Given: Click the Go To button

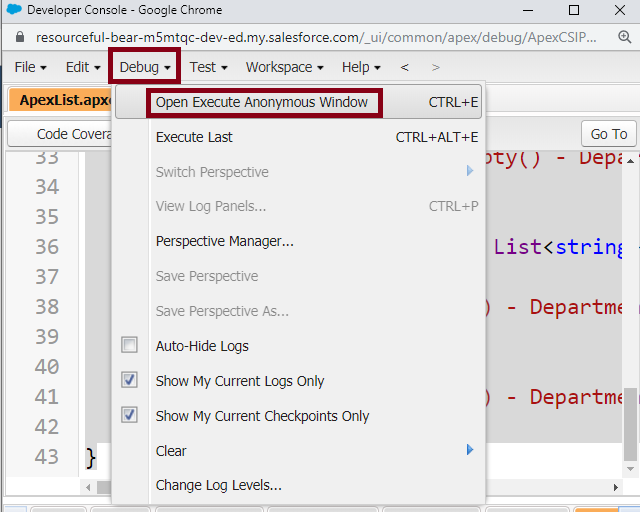Looking at the screenshot, I should [x=609, y=134].
